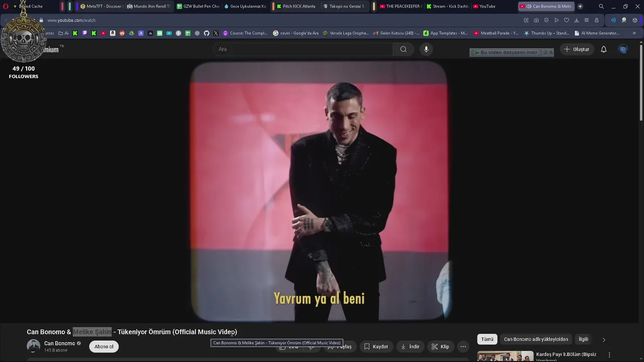644x362 pixels.
Task: Open the Opera menu logo
Action: 6,7
